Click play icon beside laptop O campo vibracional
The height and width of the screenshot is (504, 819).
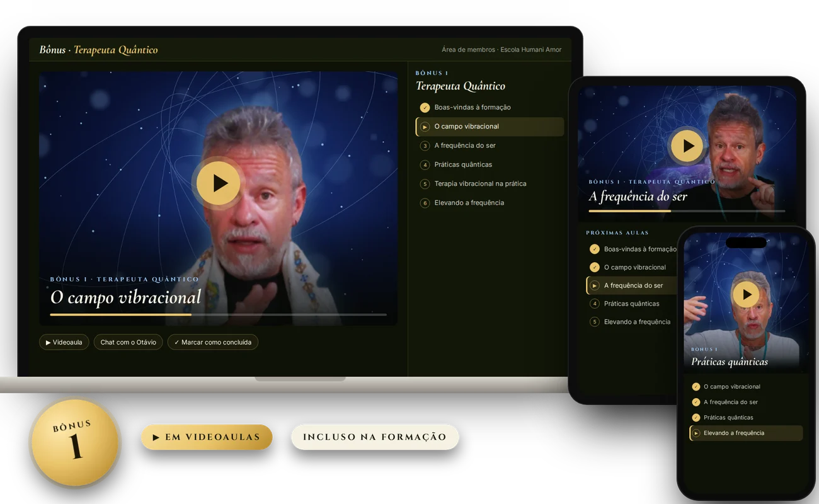425,127
